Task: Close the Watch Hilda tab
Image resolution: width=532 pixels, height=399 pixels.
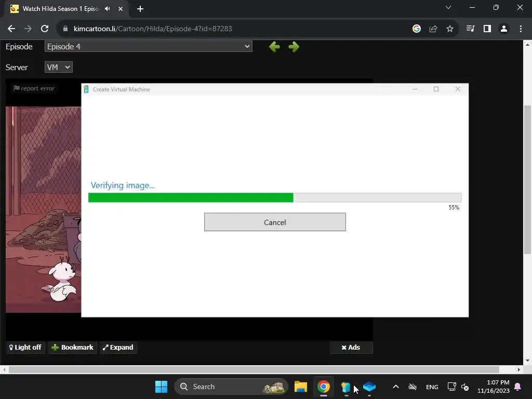Action: [x=121, y=9]
